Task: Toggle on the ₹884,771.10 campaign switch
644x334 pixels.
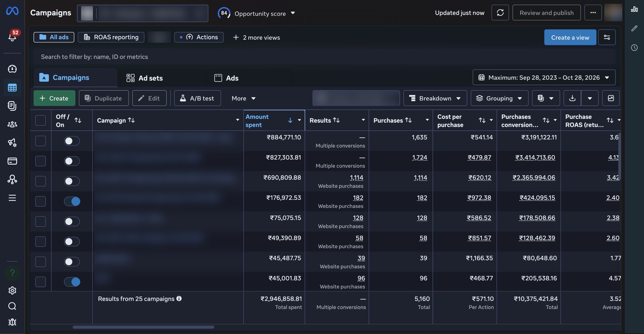Action: [72, 141]
